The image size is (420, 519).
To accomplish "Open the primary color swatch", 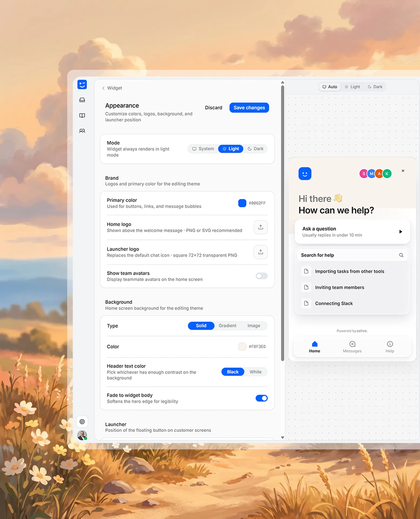I will coord(242,203).
